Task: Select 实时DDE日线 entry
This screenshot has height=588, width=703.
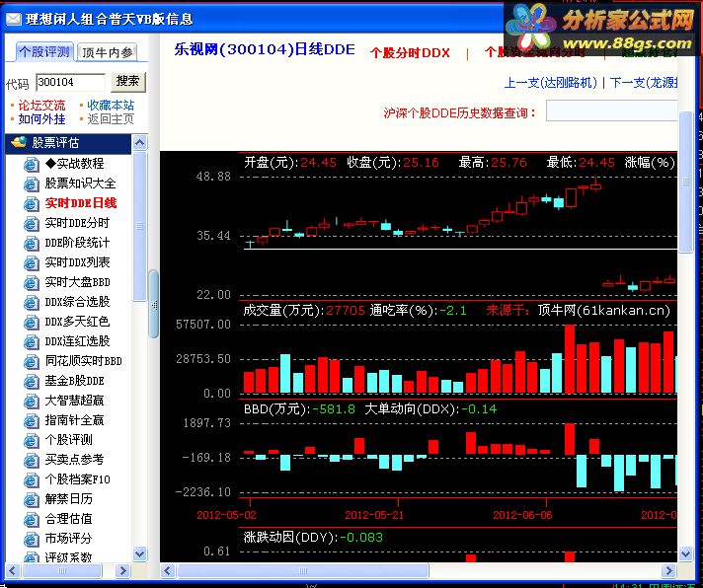Action: 81,203
